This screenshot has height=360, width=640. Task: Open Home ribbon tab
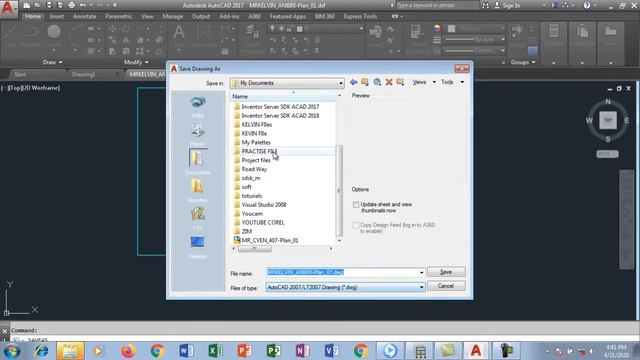33,16
